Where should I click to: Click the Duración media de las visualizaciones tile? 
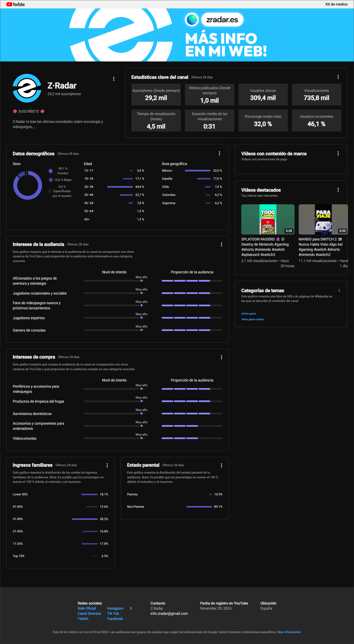pos(210,120)
